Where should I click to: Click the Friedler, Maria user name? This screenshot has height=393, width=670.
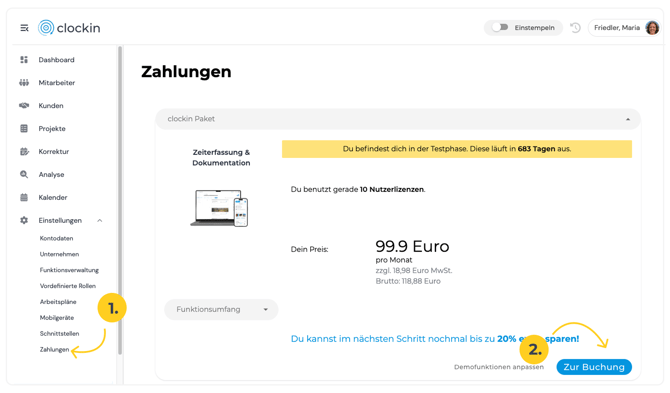617,28
